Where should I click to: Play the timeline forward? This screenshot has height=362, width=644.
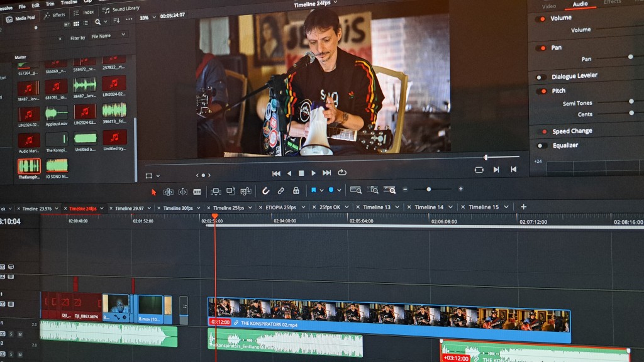point(313,173)
